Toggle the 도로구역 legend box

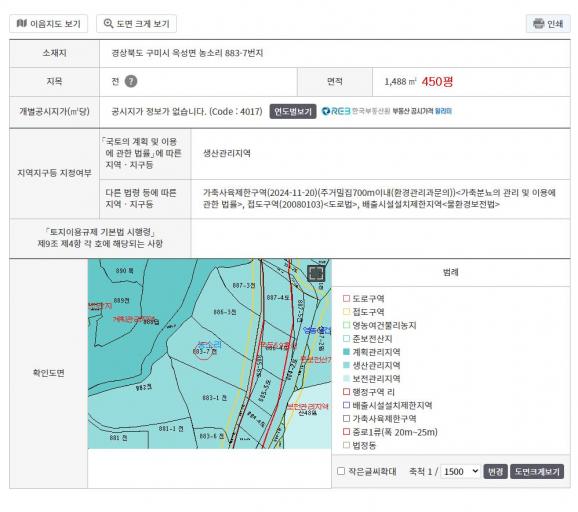(x=346, y=298)
